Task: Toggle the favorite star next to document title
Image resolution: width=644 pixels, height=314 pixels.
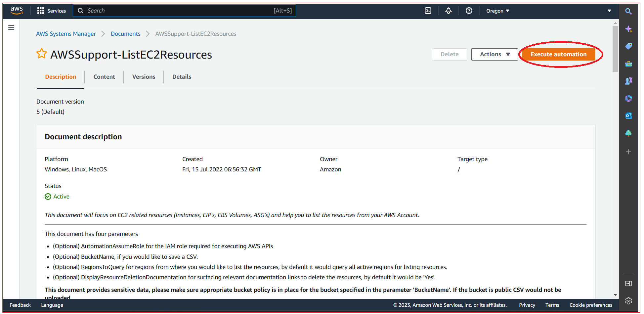Action: point(42,53)
